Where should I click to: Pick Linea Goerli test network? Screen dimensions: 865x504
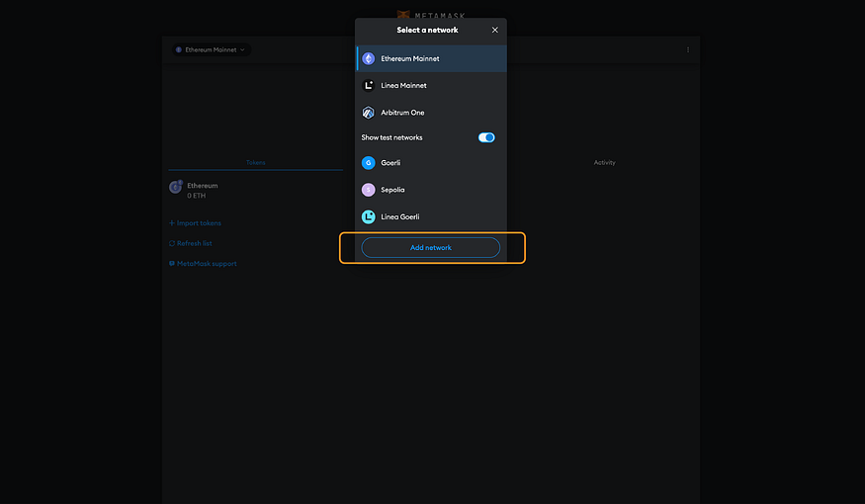click(x=431, y=216)
